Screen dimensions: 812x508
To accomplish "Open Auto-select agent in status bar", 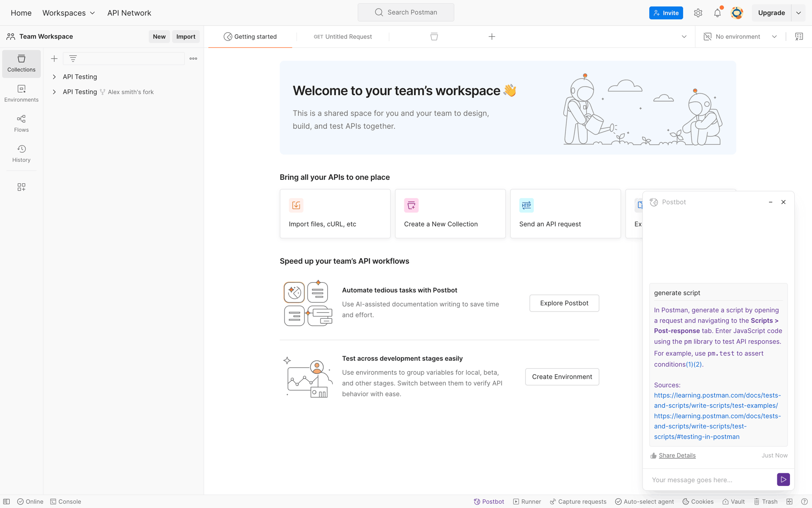I will point(645,501).
